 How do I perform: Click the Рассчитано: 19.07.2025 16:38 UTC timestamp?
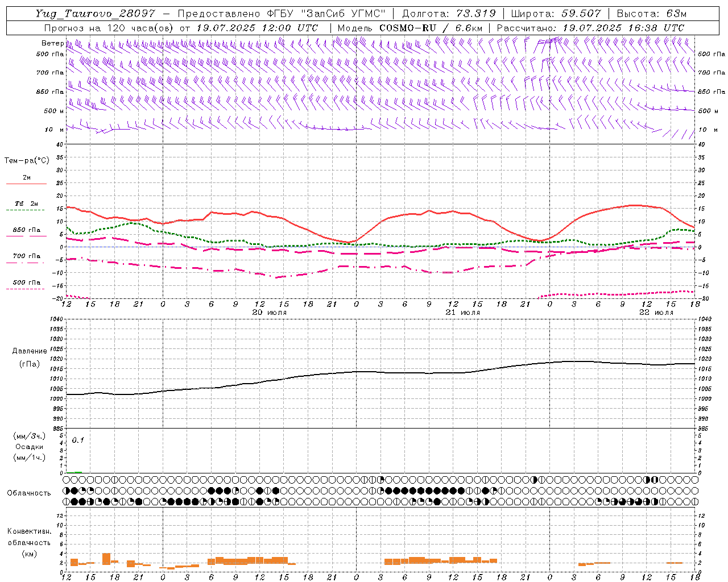click(x=590, y=28)
